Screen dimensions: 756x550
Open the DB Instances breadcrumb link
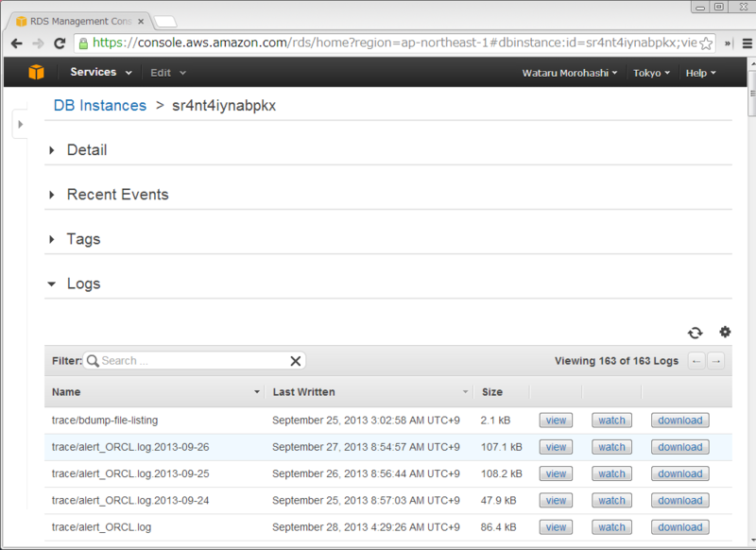100,106
